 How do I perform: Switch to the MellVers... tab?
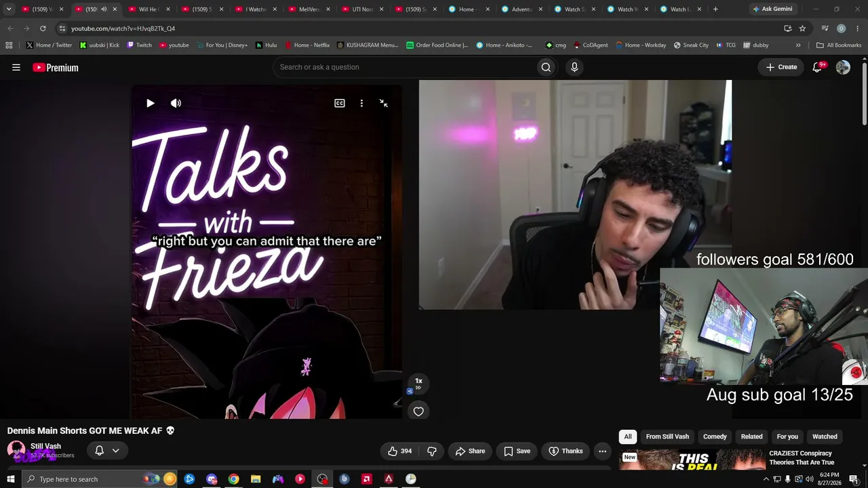[x=309, y=9]
